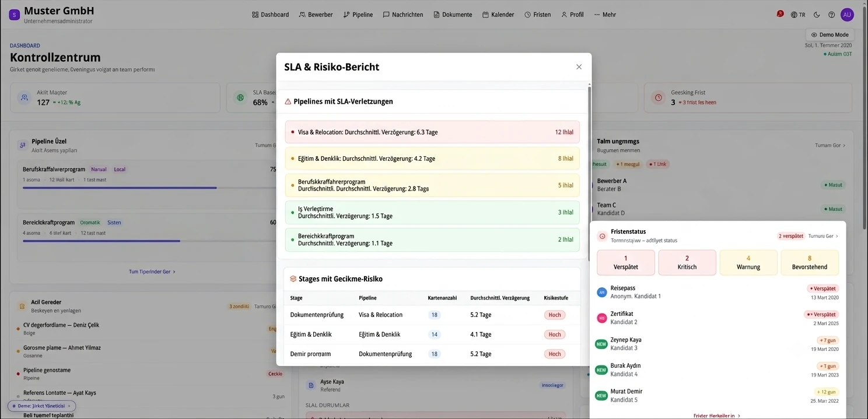This screenshot has height=419, width=868.
Task: Open Nachrichten in the top navigation
Action: [402, 15]
